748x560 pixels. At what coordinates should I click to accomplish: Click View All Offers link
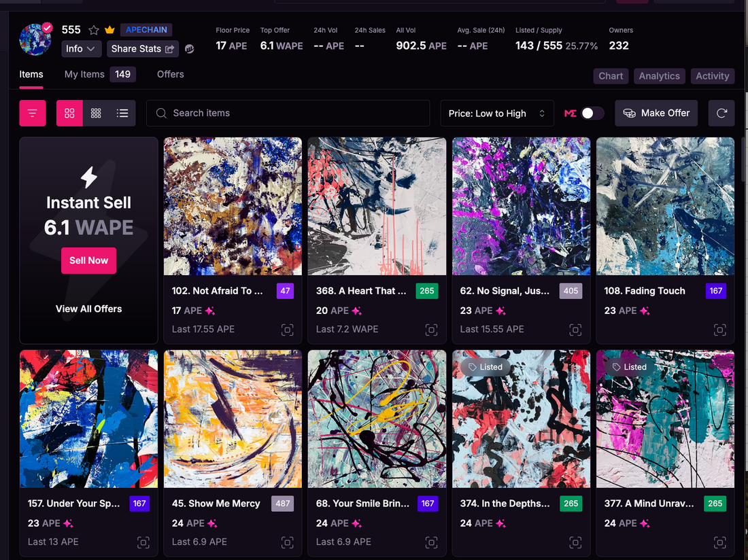tap(88, 309)
